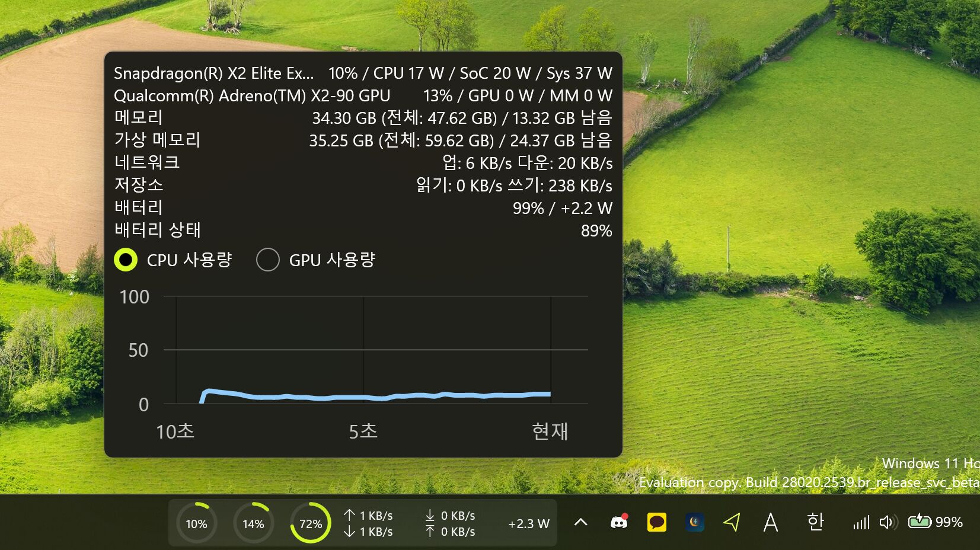Click the 네트워크 row label
980x550 pixels.
(147, 163)
